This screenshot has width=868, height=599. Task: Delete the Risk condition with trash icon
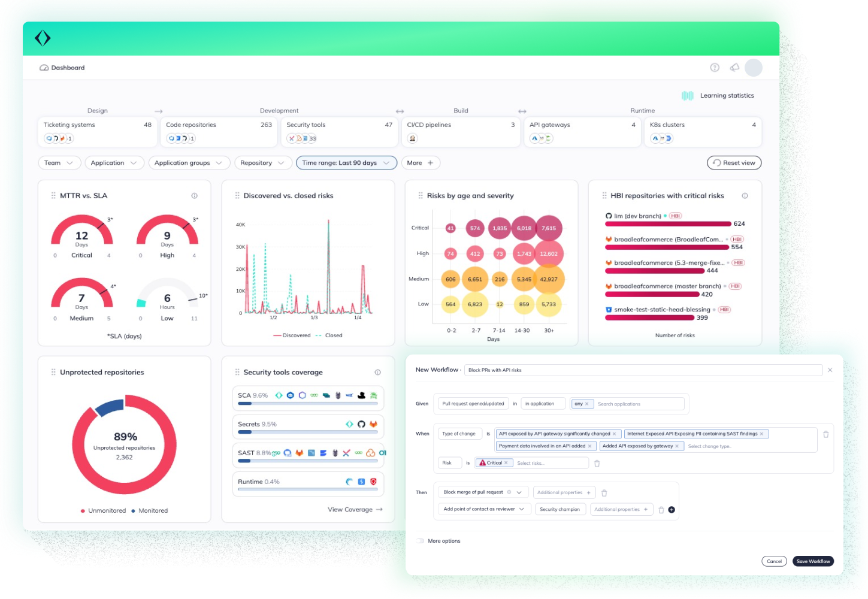(597, 463)
